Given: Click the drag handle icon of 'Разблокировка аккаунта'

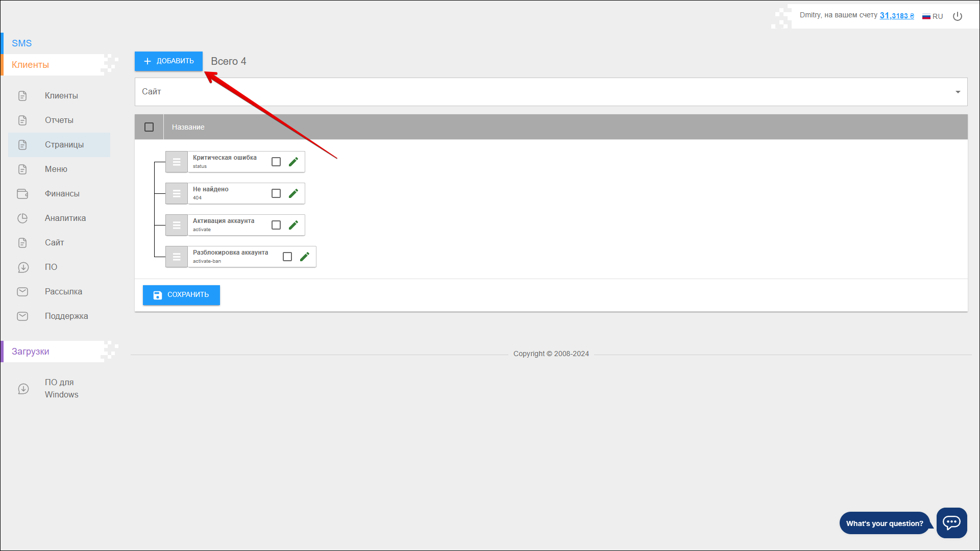Looking at the screenshot, I should (177, 257).
